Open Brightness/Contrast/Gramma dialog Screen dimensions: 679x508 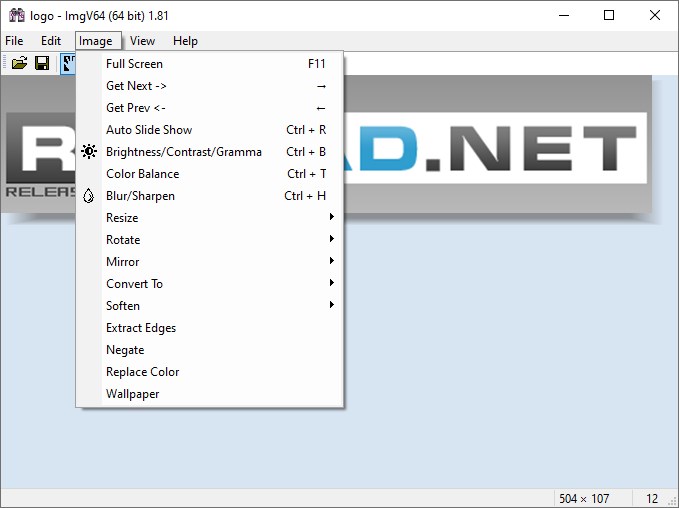[210, 152]
